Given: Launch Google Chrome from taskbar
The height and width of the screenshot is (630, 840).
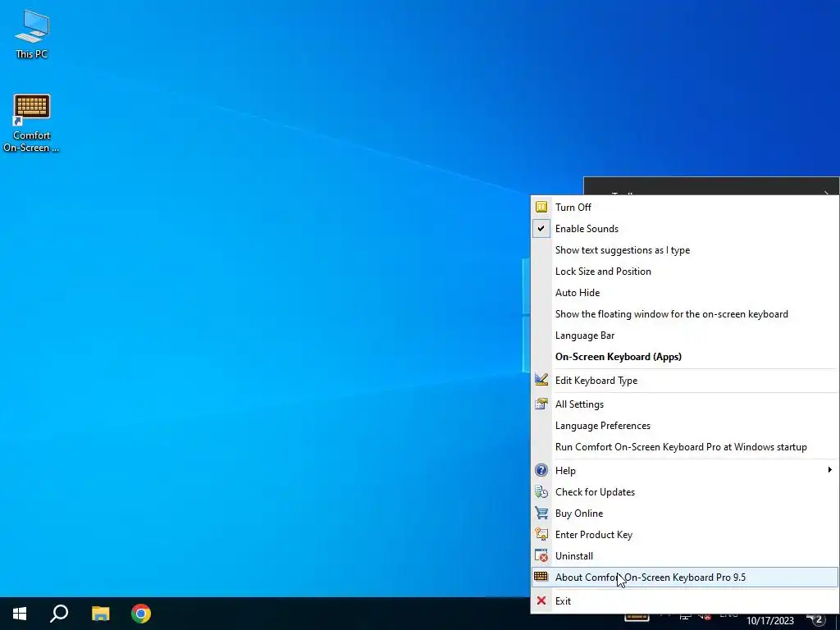Looking at the screenshot, I should pos(141,614).
